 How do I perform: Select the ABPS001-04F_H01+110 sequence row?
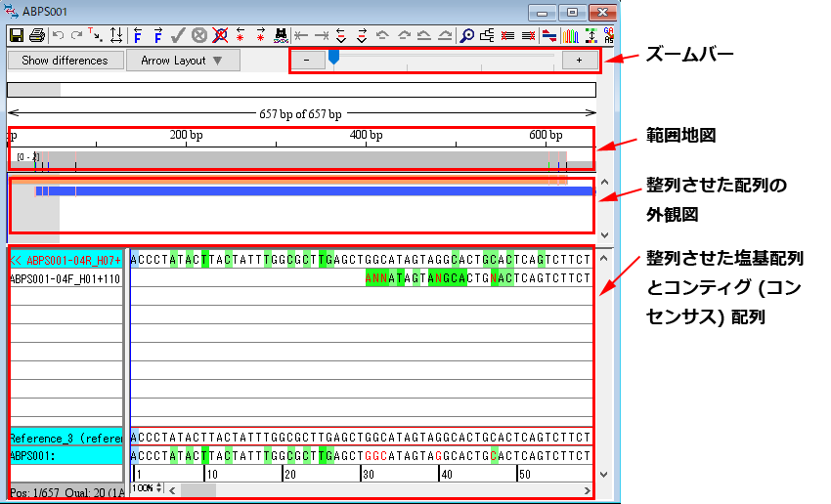[65, 278]
